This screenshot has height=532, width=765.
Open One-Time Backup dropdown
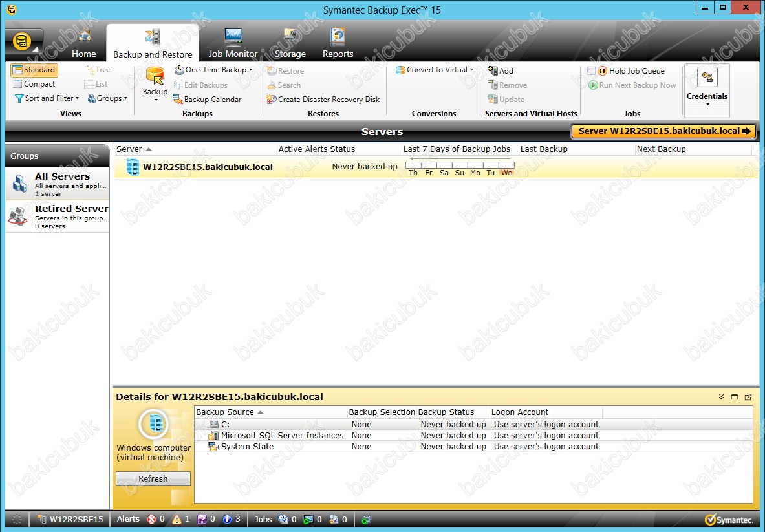pos(213,70)
